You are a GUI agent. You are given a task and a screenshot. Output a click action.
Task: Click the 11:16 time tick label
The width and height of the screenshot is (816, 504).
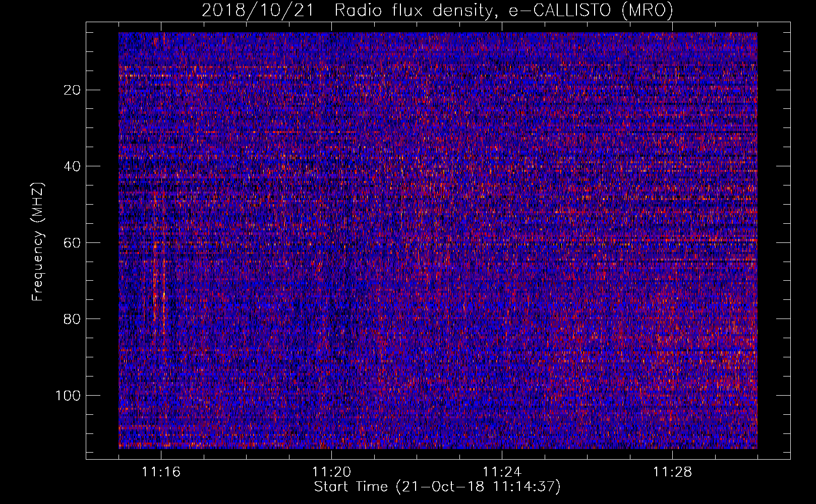point(161,472)
